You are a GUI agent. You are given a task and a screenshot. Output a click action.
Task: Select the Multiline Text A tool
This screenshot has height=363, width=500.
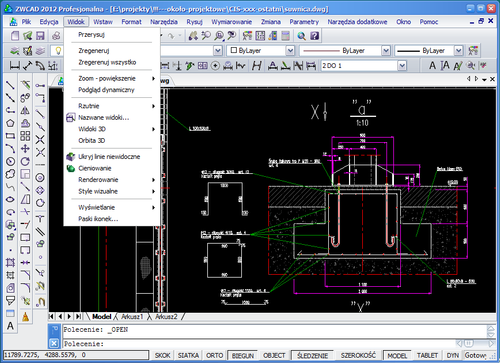(10, 326)
